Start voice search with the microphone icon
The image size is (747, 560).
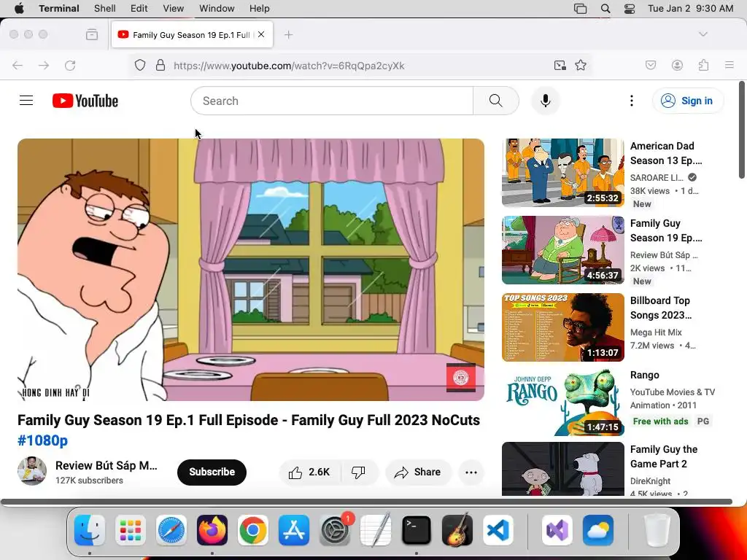[546, 101]
